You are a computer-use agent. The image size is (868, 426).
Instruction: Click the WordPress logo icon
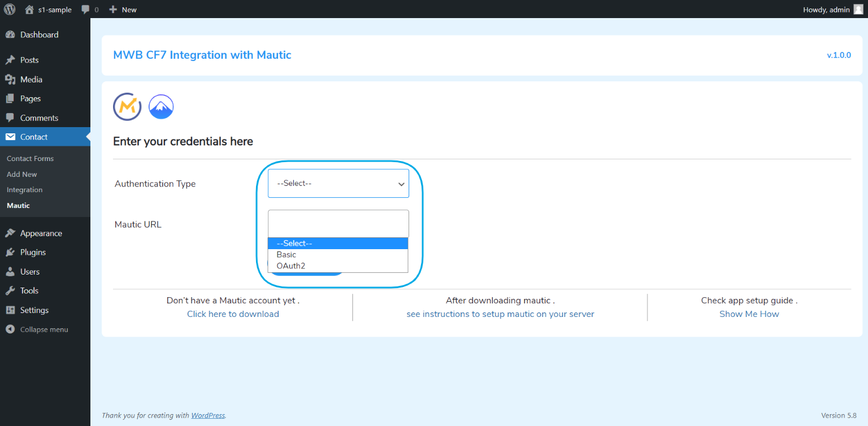(x=10, y=9)
